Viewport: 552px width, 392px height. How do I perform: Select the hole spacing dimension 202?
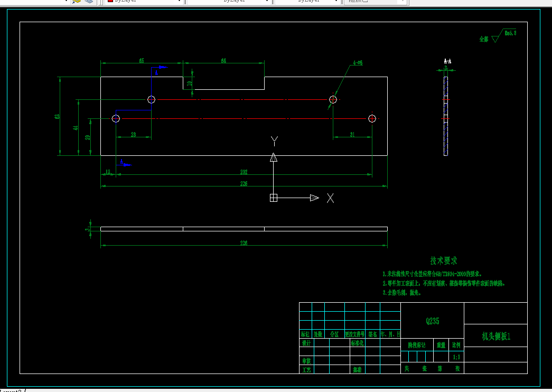244,172
